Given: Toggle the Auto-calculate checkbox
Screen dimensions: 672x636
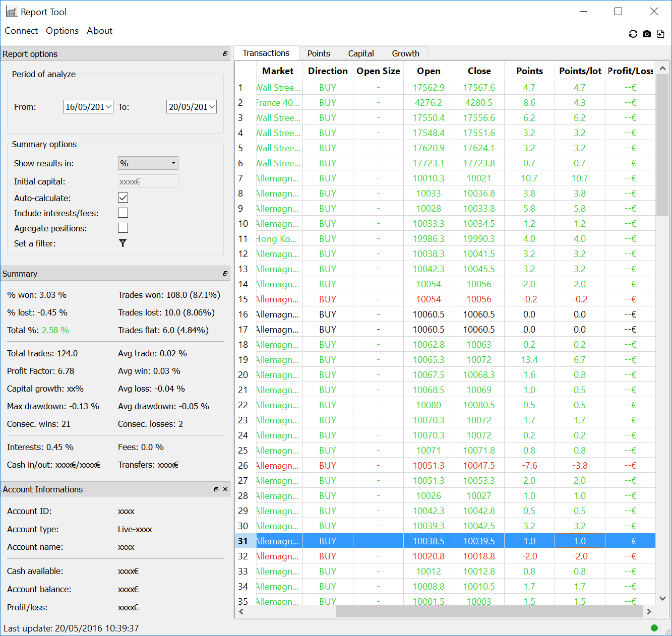Looking at the screenshot, I should (123, 198).
